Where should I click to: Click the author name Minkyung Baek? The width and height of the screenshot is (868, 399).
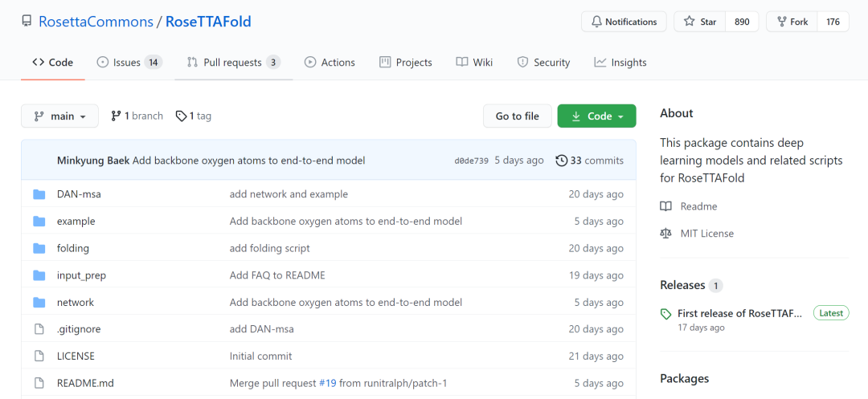coord(93,161)
